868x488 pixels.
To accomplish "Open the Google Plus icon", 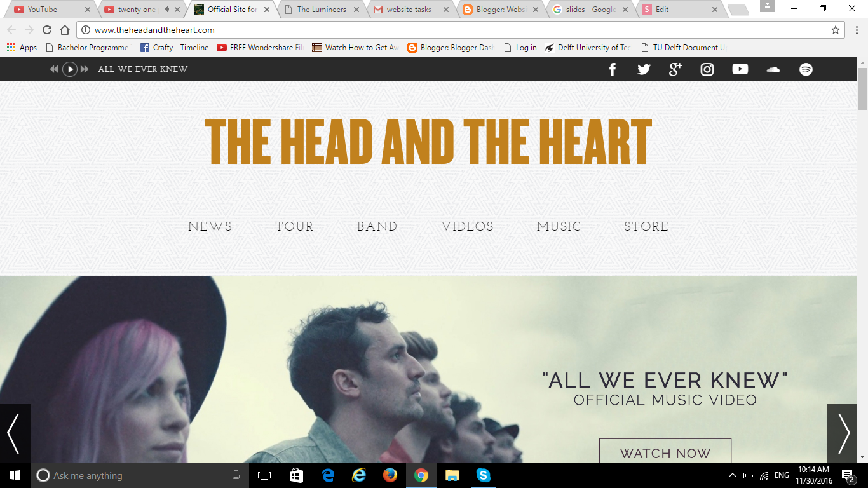I will click(x=675, y=69).
